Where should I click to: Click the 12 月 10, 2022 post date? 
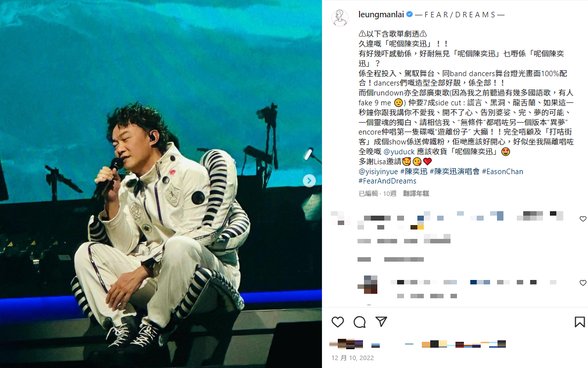point(353,358)
